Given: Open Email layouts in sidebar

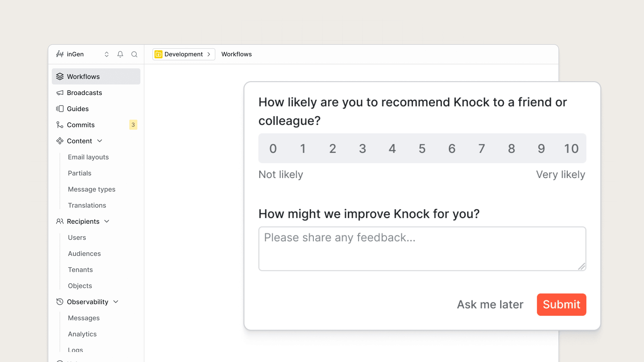Looking at the screenshot, I should pyautogui.click(x=88, y=157).
